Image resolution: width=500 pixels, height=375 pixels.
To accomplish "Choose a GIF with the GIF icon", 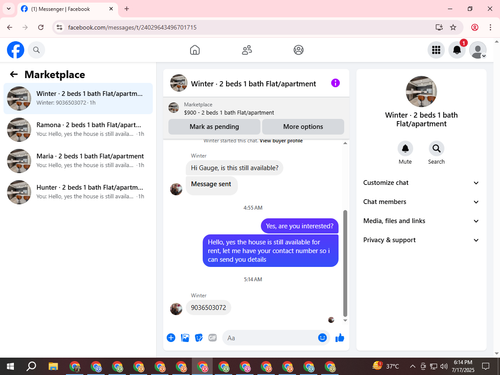I will point(212,338).
